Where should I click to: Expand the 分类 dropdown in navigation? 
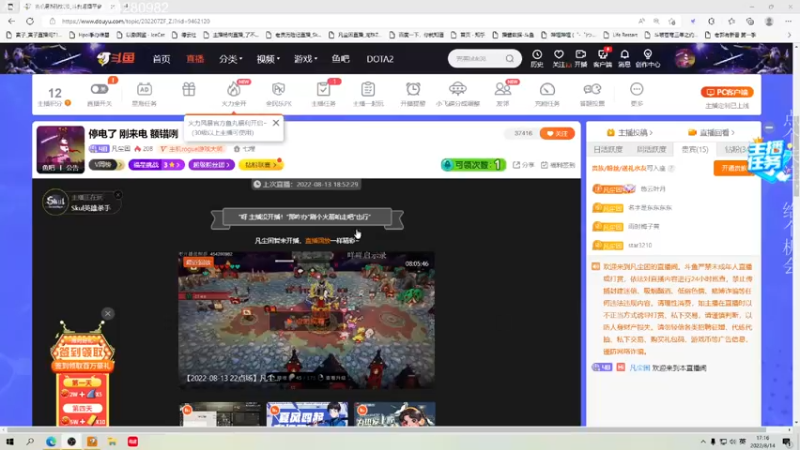(x=231, y=59)
